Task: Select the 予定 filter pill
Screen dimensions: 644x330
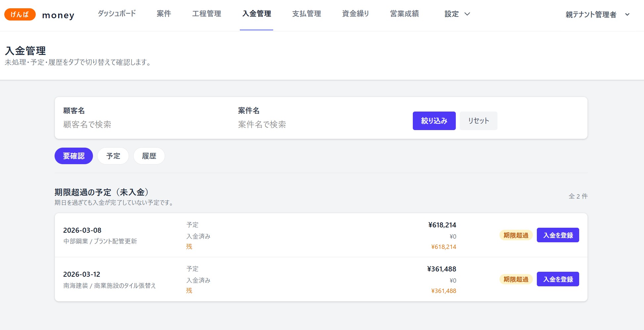Action: [x=113, y=156]
